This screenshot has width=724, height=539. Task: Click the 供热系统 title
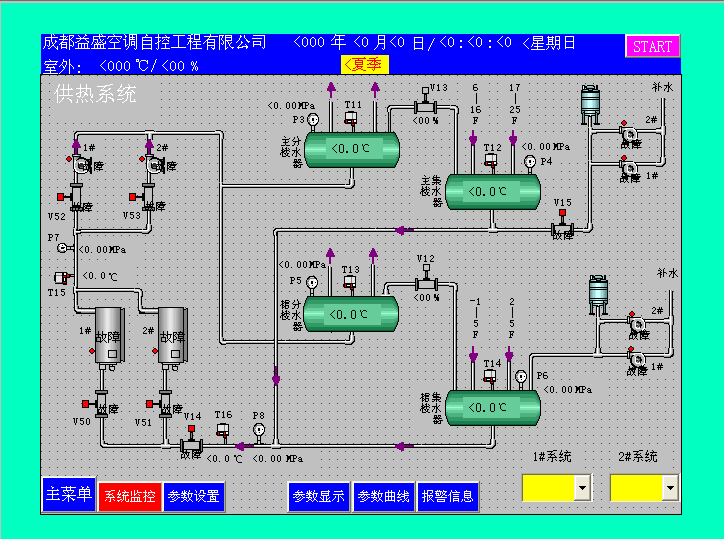point(95,94)
